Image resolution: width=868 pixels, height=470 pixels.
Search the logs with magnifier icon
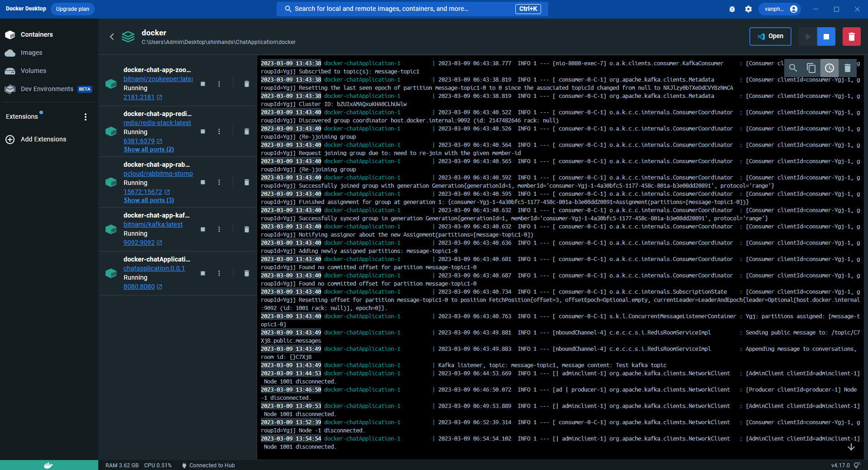(x=793, y=68)
